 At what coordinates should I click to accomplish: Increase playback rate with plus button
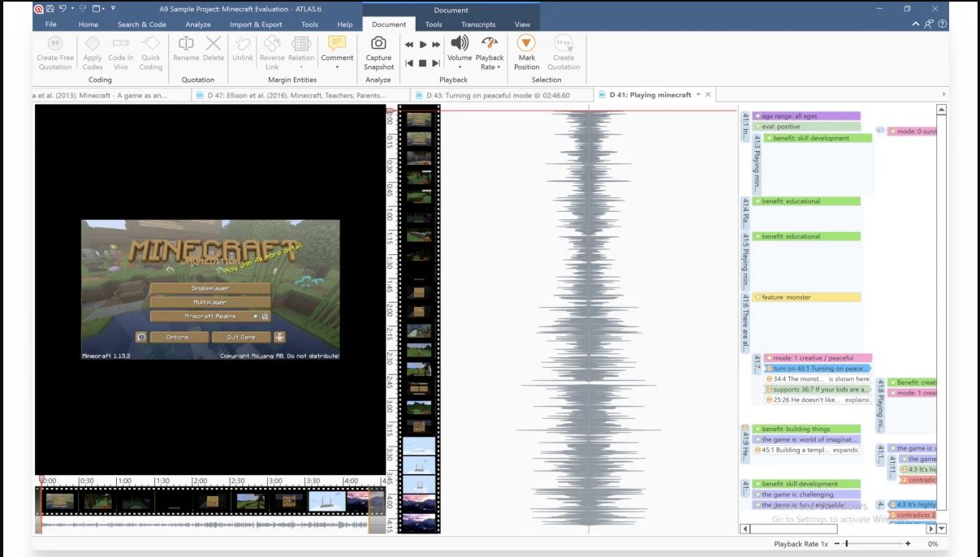tap(908, 544)
